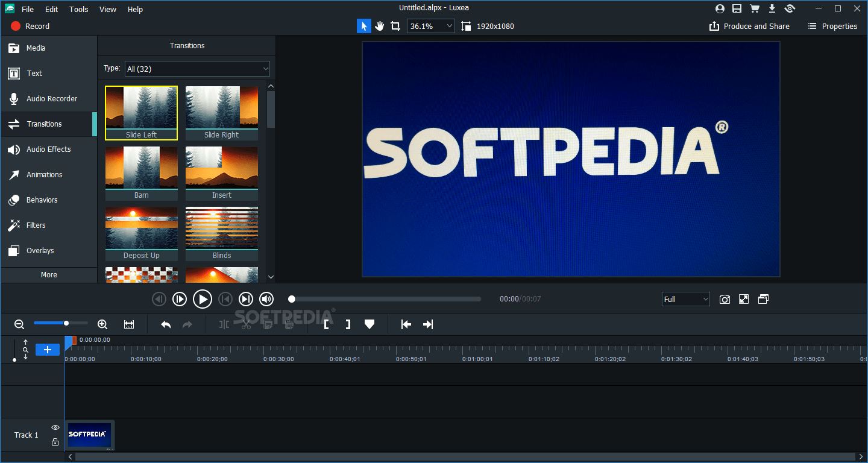Screen dimensions: 868x463
Task: Open the account profile icon
Action: click(x=720, y=8)
